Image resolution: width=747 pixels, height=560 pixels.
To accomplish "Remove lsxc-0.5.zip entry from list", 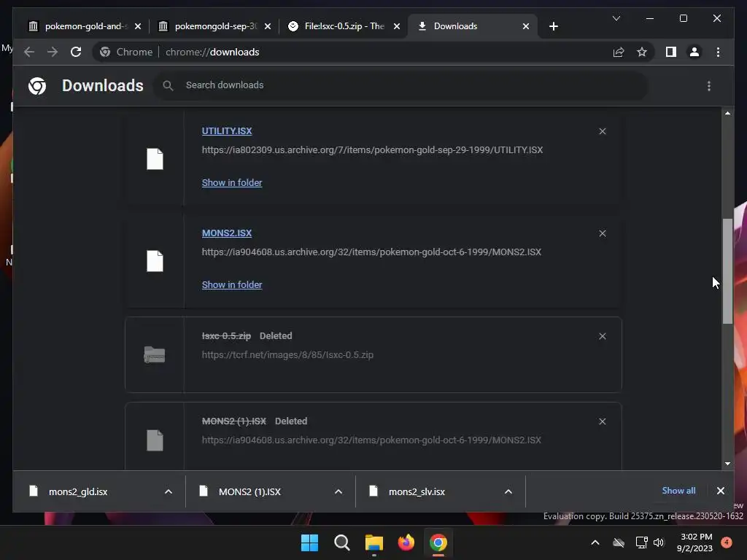I will (602, 336).
